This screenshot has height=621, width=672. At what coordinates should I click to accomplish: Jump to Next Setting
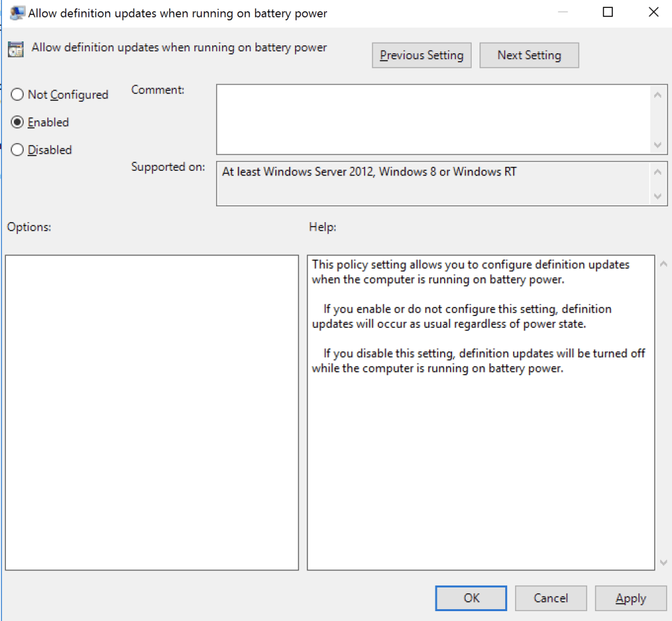pos(529,55)
